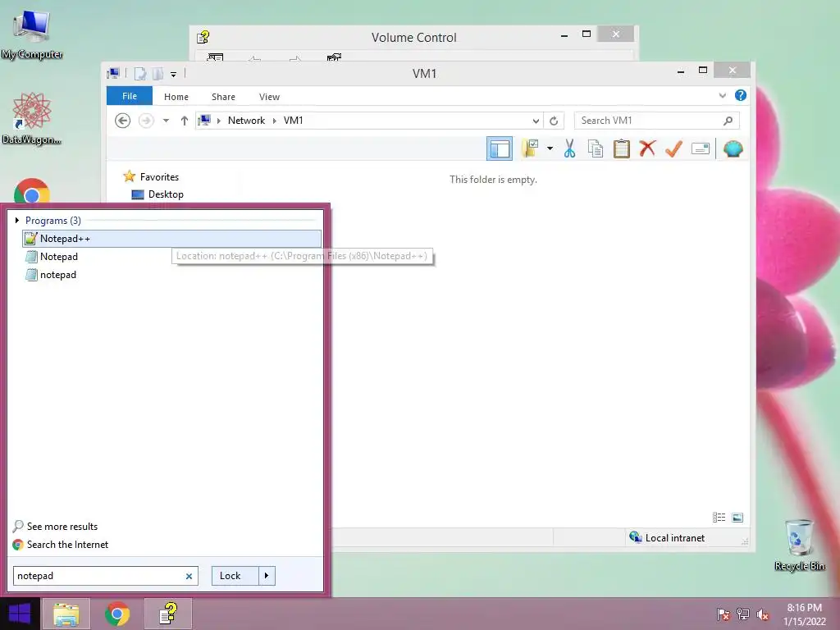This screenshot has height=630, width=840.
Task: Switch to the Home ribbon tab
Action: [176, 97]
